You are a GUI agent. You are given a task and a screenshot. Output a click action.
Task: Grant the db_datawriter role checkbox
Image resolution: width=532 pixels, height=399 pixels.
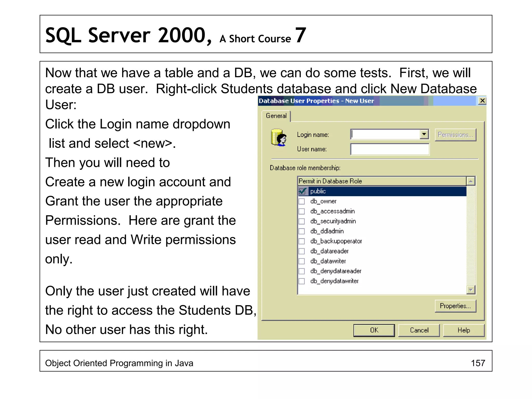click(x=302, y=261)
